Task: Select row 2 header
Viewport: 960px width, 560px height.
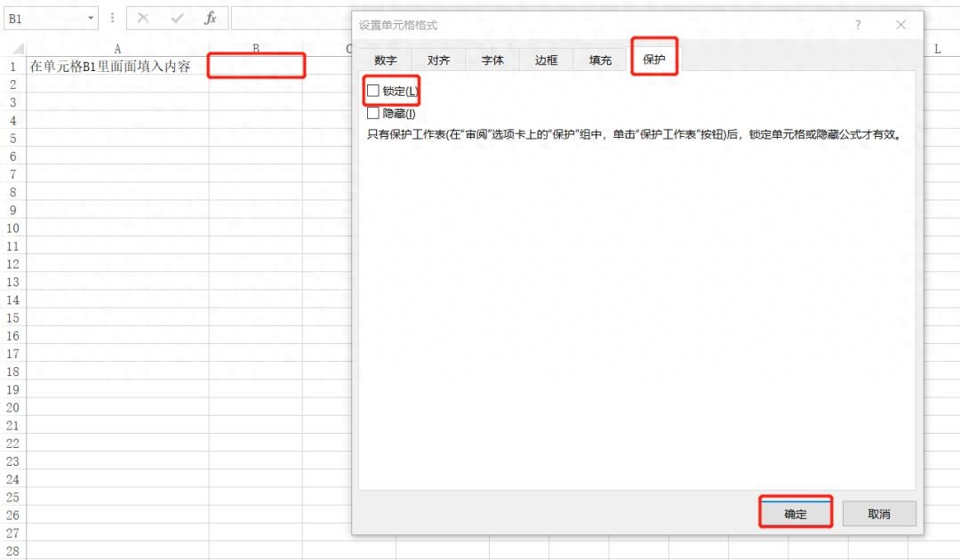Action: pyautogui.click(x=12, y=84)
